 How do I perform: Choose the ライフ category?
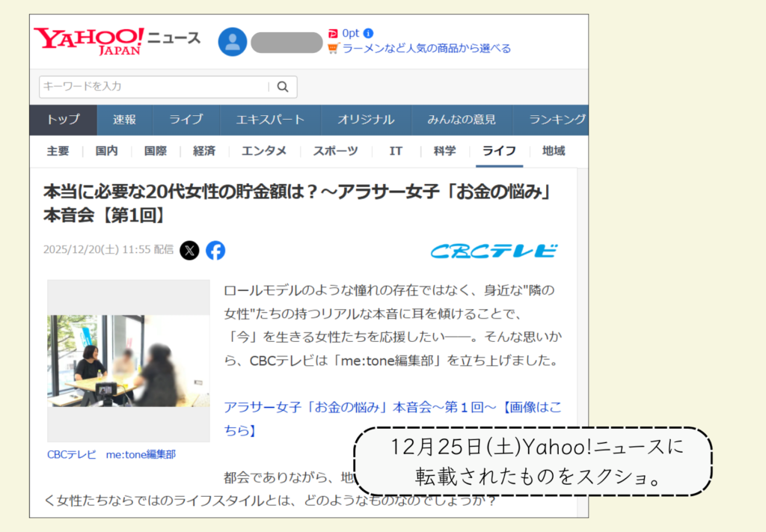(499, 151)
